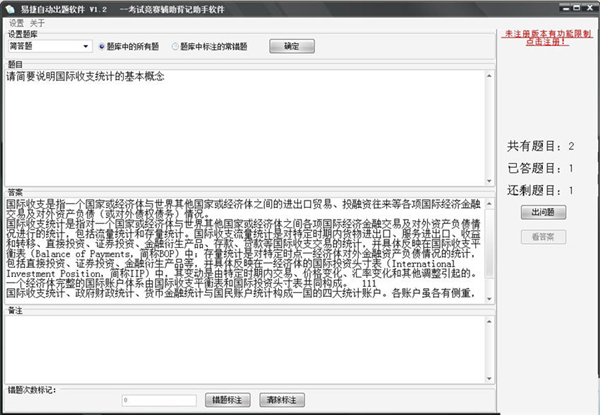Open the 设置 menu

15,21
